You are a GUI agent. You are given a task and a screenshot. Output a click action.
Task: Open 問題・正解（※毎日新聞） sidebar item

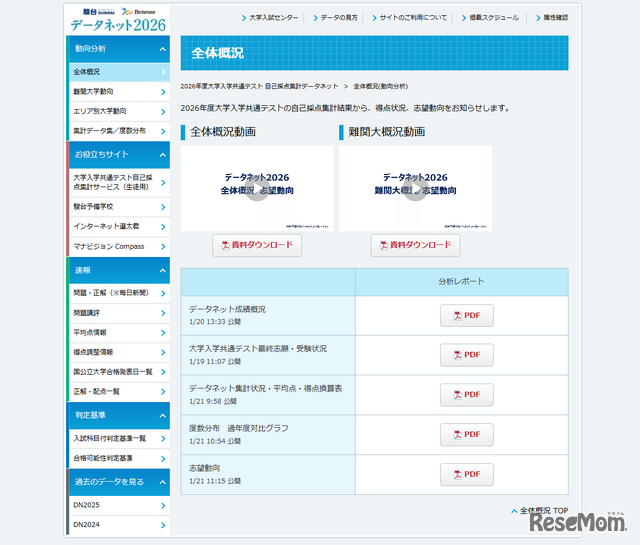tap(119, 293)
